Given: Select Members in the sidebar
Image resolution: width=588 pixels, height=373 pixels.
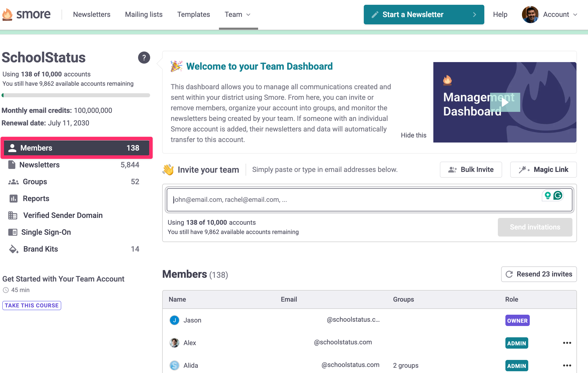Looking at the screenshot, I should point(77,148).
